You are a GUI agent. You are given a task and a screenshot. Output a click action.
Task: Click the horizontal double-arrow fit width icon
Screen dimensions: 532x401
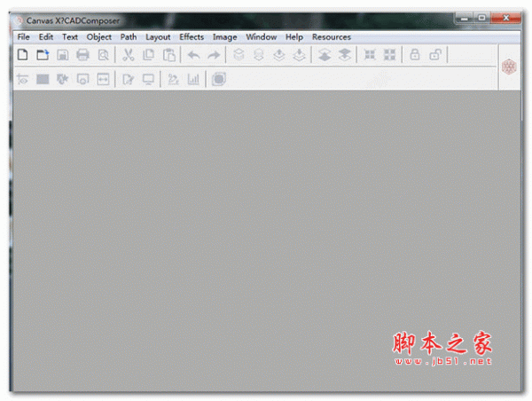(103, 79)
